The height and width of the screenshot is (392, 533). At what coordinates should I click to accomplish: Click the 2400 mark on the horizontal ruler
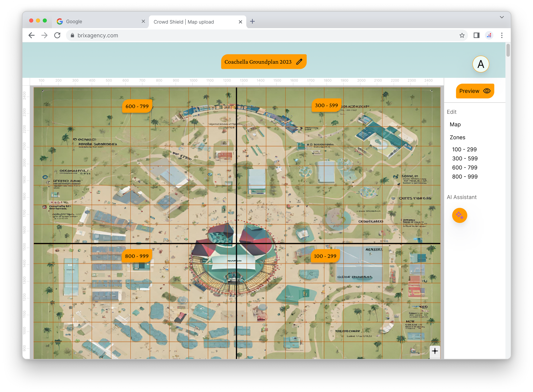pyautogui.click(x=428, y=80)
